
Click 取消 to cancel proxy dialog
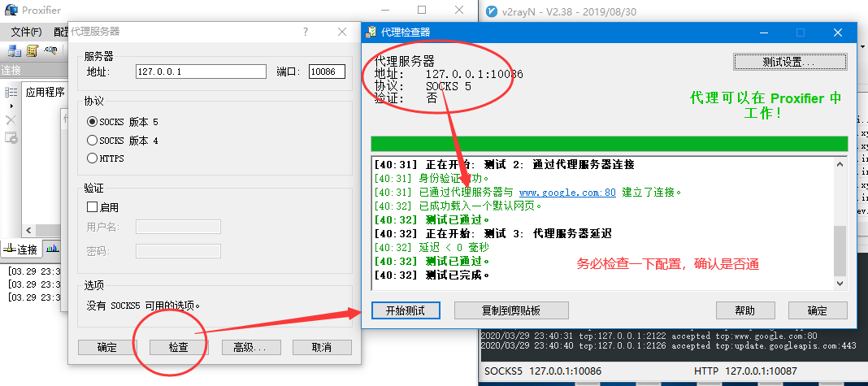tap(322, 347)
